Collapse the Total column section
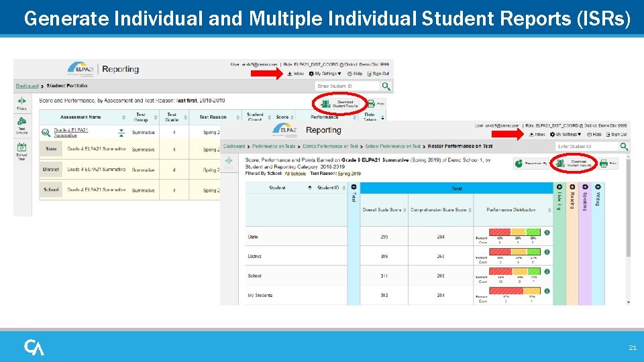 (354, 187)
